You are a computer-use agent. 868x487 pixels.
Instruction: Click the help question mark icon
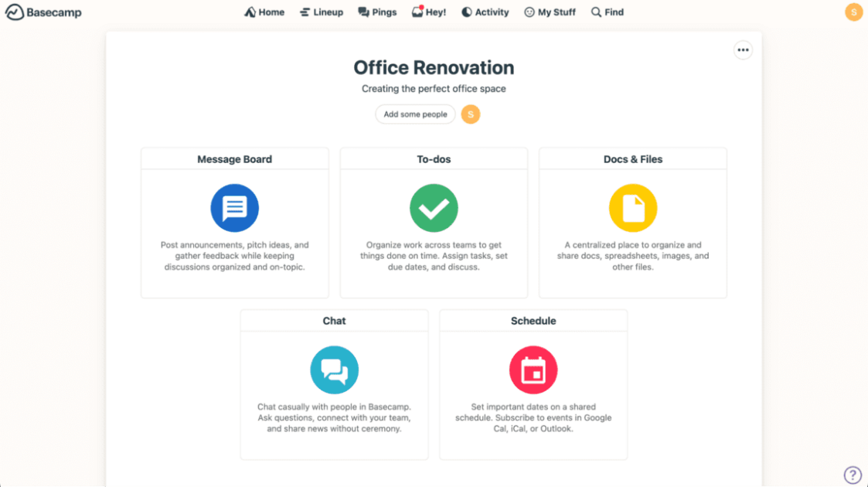pyautogui.click(x=852, y=474)
